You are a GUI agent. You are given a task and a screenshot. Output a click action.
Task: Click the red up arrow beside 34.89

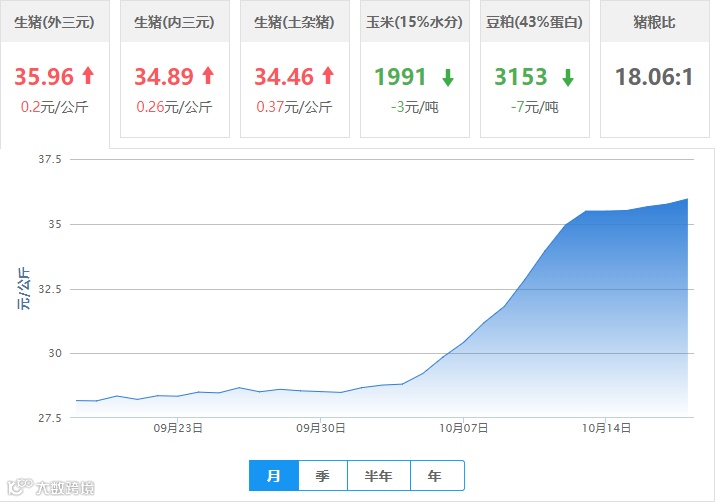coord(208,76)
